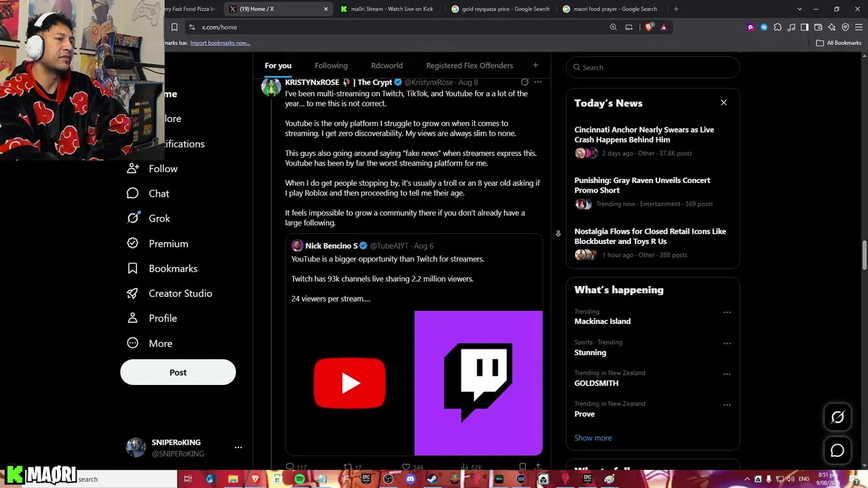Show hidden system tray icons
868x488 pixels.
[x=747, y=479]
